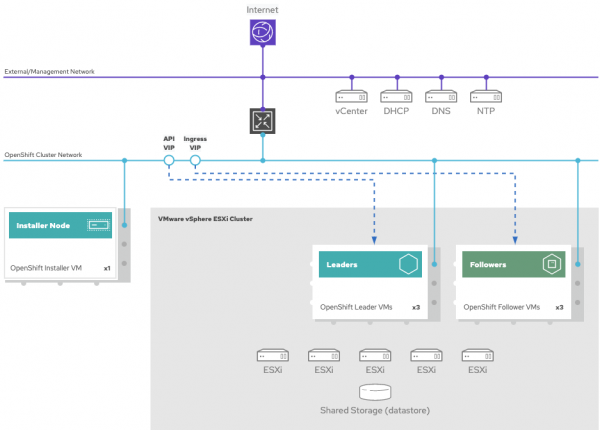The width and height of the screenshot is (600, 430).
Task: Click the purple Internet globe icon
Action: point(263,35)
